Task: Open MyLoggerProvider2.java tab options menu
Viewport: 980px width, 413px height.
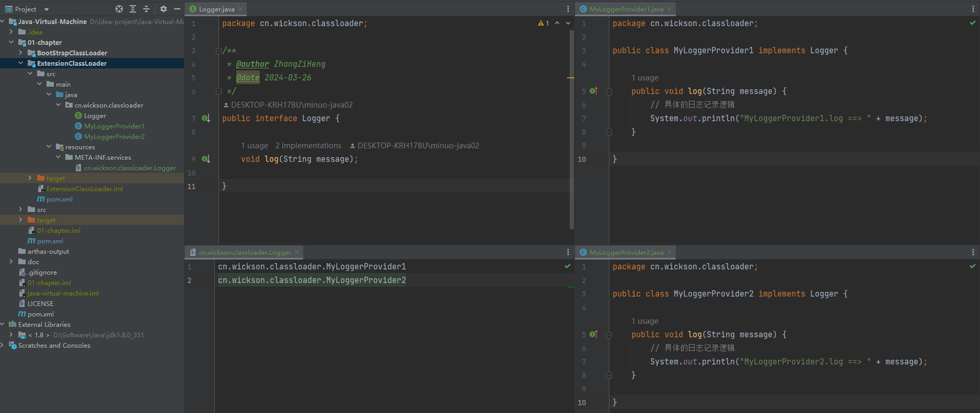Action: pyautogui.click(x=973, y=252)
